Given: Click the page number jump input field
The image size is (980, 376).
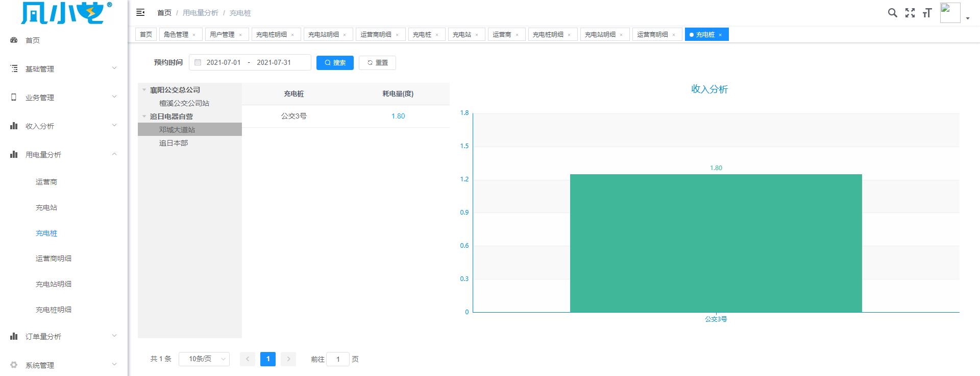Looking at the screenshot, I should click(337, 359).
